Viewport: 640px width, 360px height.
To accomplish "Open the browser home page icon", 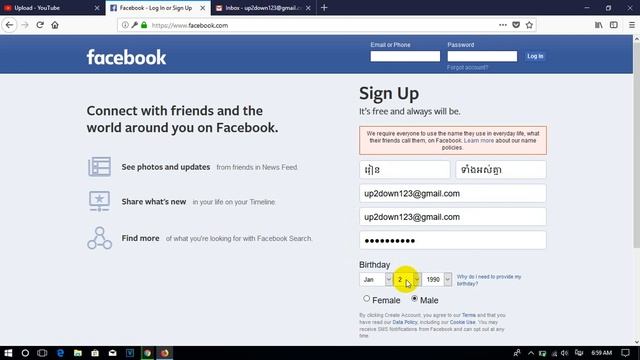I will (55, 25).
